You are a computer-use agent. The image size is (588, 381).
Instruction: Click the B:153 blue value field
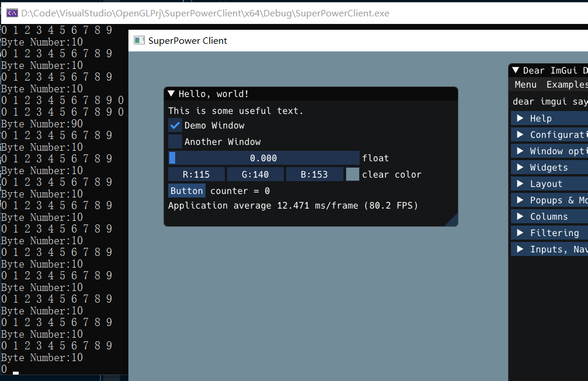click(x=314, y=175)
